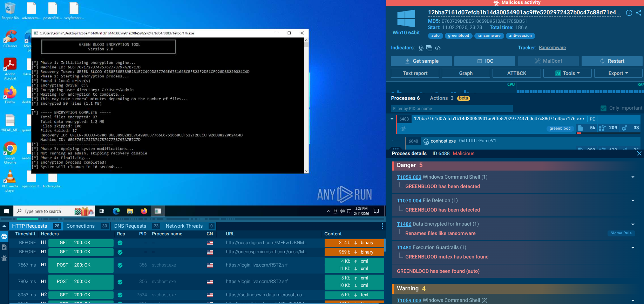This screenshot has height=304, width=644.
Task: Click the share icon beside the sample hash
Action: coord(638,13)
